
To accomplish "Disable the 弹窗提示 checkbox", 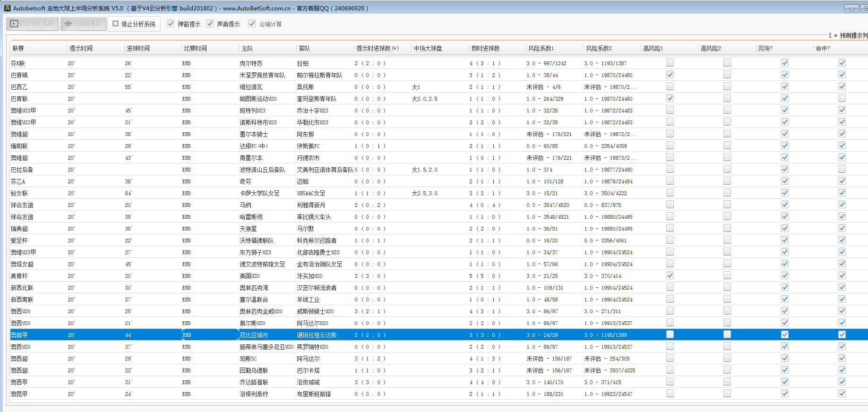I will point(171,24).
